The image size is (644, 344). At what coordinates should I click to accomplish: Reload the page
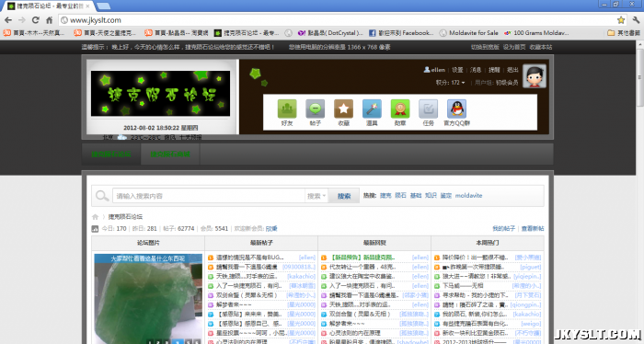click(x=36, y=19)
